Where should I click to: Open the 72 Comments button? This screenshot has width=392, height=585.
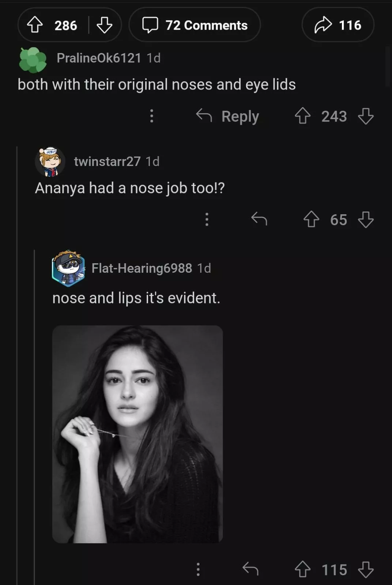click(195, 25)
